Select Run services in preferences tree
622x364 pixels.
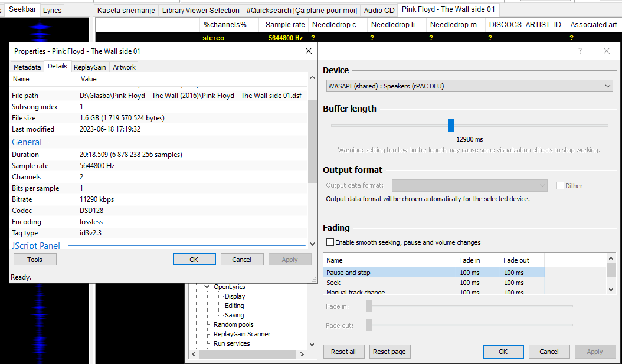coord(232,343)
